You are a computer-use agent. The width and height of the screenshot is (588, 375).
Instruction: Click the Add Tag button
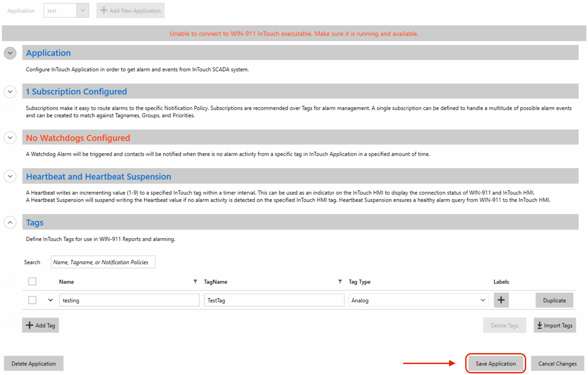[40, 325]
